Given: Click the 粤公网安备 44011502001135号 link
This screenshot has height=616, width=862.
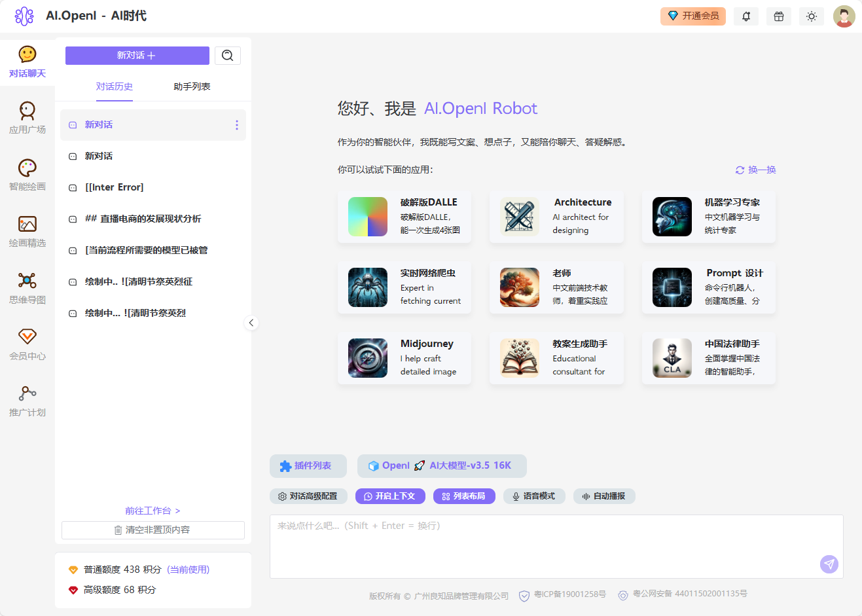Looking at the screenshot, I should coord(690,594).
